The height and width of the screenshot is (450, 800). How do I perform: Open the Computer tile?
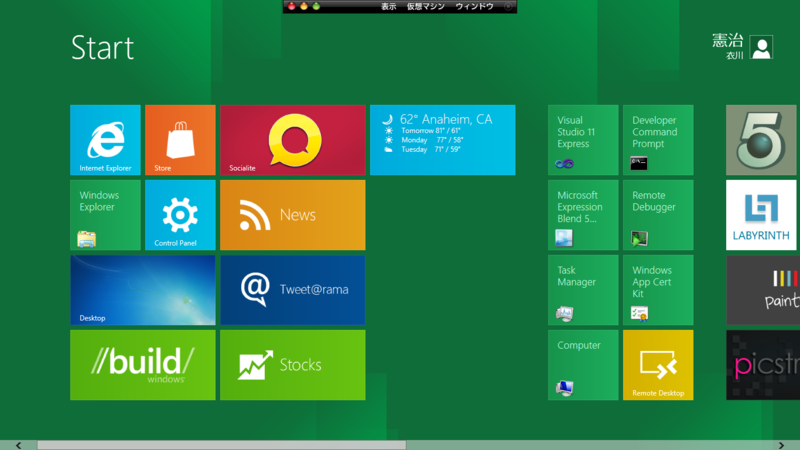pos(583,365)
